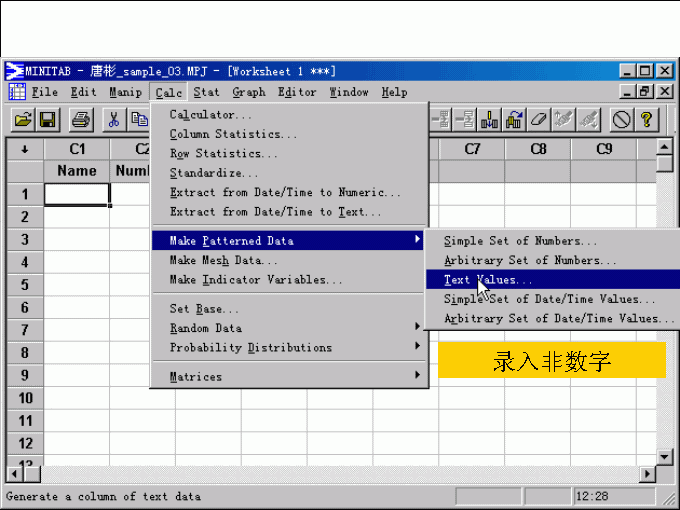680x510 pixels.
Task: Click the Save floppy disk icon
Action: 48,120
